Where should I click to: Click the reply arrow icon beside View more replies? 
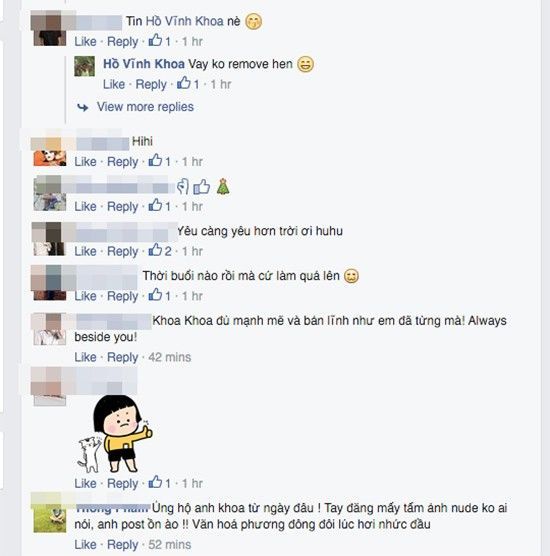pyautogui.click(x=83, y=107)
